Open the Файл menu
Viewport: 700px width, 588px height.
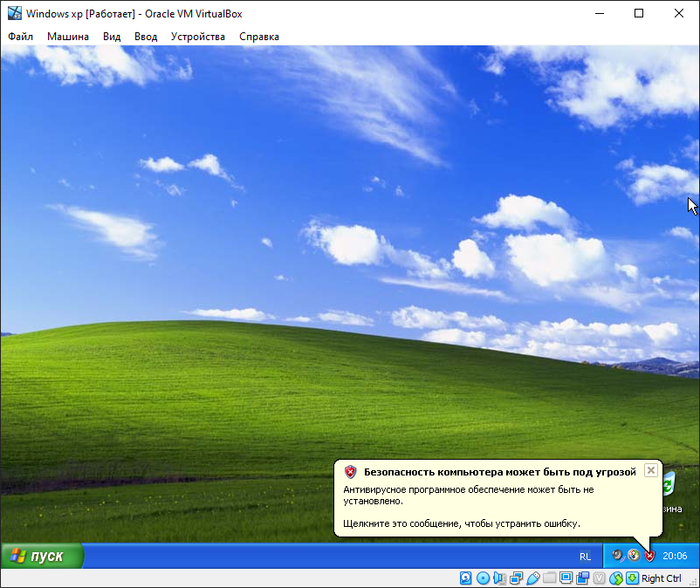pos(21,37)
